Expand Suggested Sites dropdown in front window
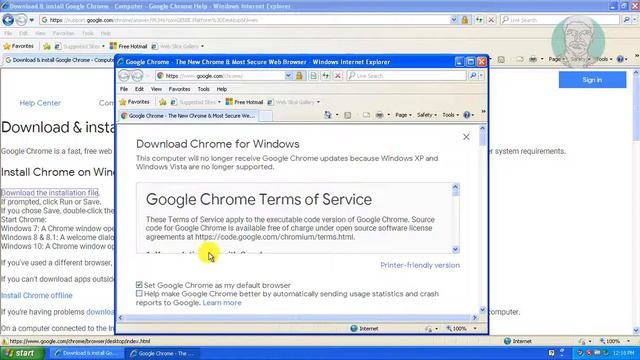640x360 pixels. click(x=219, y=102)
